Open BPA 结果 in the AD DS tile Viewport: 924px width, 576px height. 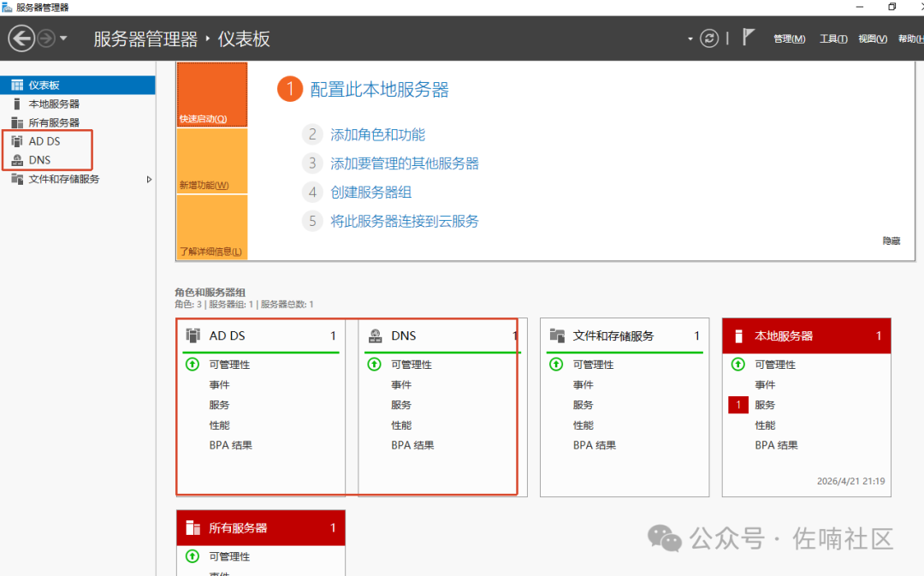pos(230,445)
